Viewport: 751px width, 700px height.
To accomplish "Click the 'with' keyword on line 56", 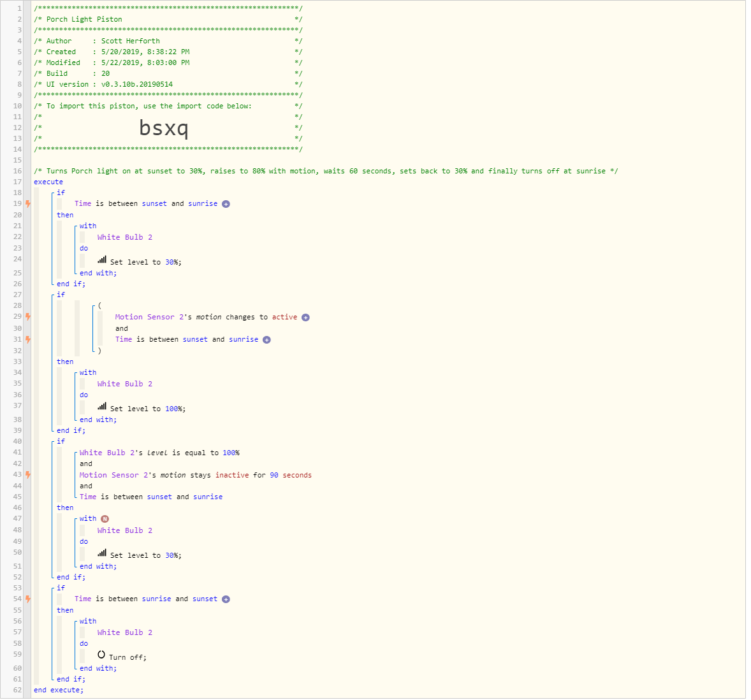I will (88, 622).
